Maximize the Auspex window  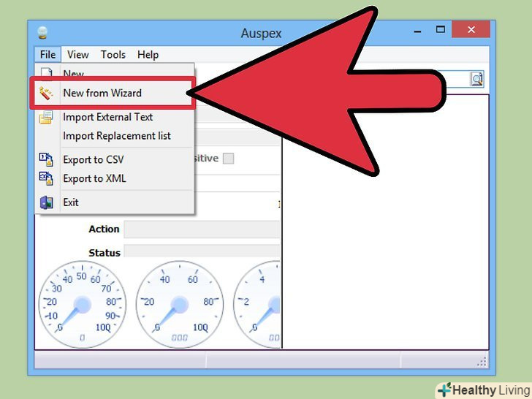pos(441,29)
